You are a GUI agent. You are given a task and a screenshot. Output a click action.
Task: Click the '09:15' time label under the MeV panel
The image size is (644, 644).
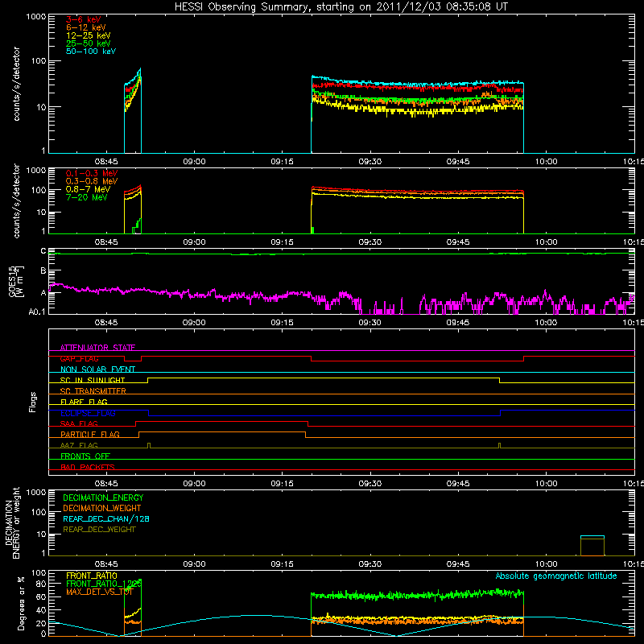(x=283, y=242)
